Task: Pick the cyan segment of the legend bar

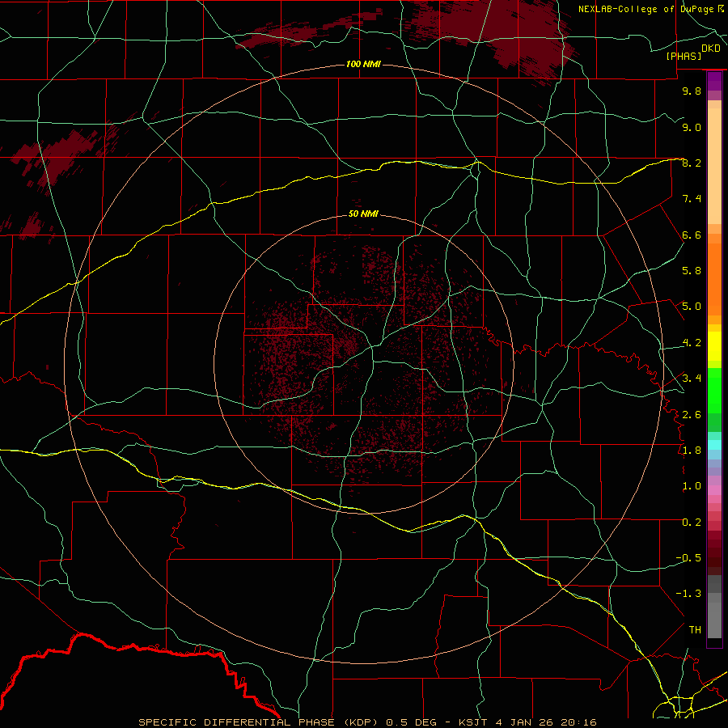Action: point(714,445)
